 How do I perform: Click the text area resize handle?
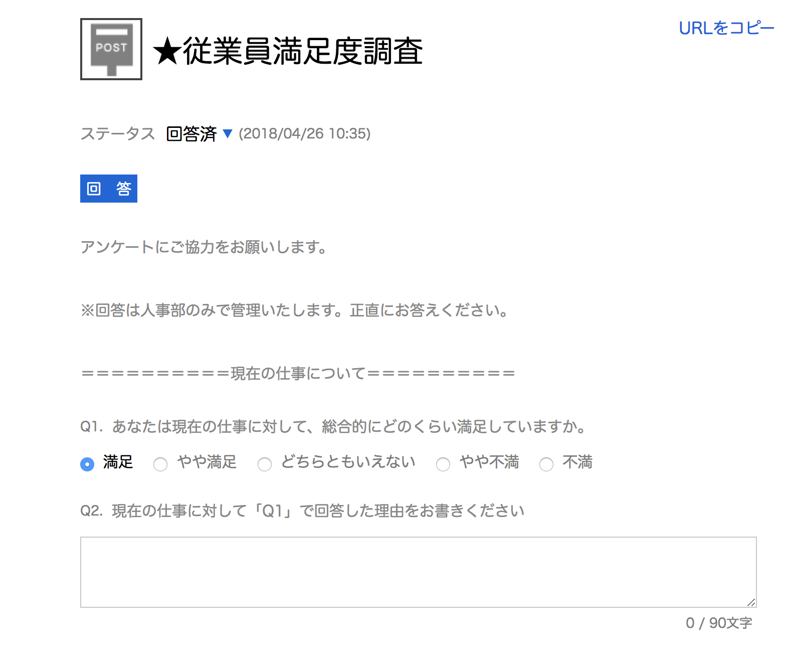coord(751,602)
